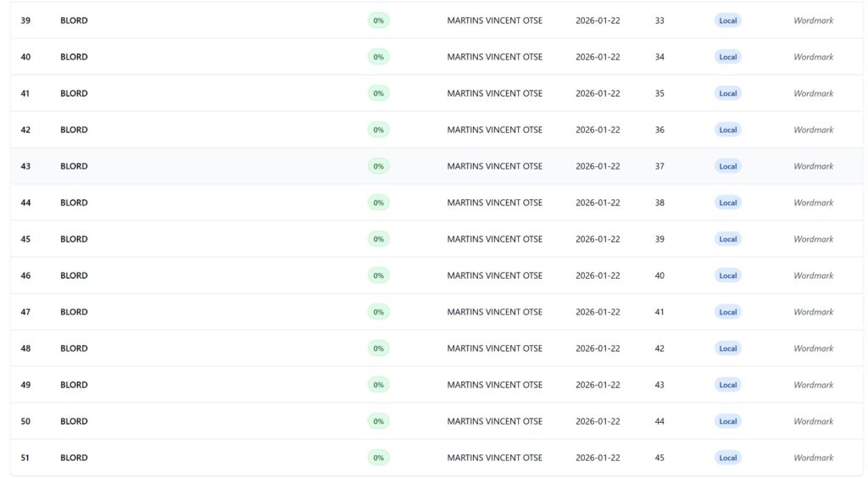Click the 0% badge in row 44
Viewport: 868px width, 478px height.
point(378,203)
